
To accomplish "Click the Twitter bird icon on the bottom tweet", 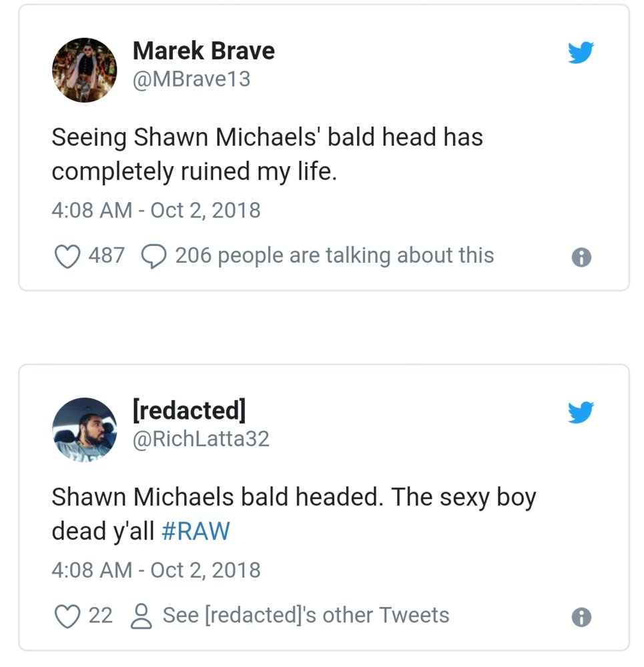I will click(x=581, y=412).
